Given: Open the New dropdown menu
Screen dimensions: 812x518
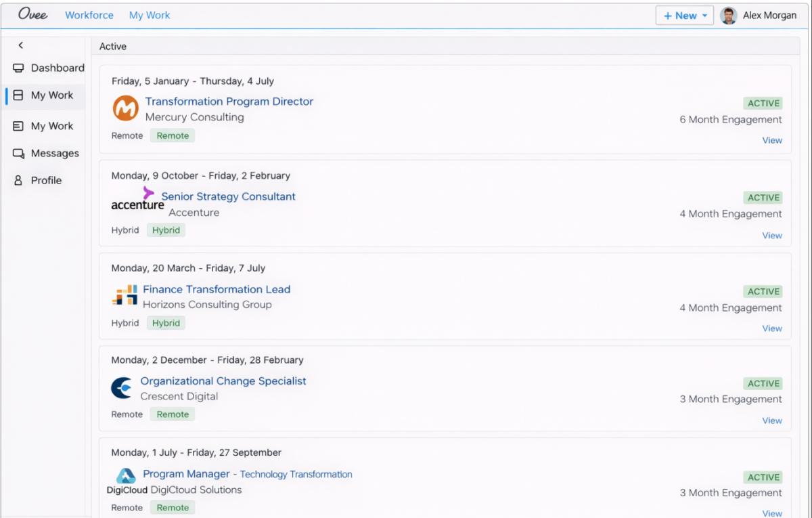Looking at the screenshot, I should 684,16.
